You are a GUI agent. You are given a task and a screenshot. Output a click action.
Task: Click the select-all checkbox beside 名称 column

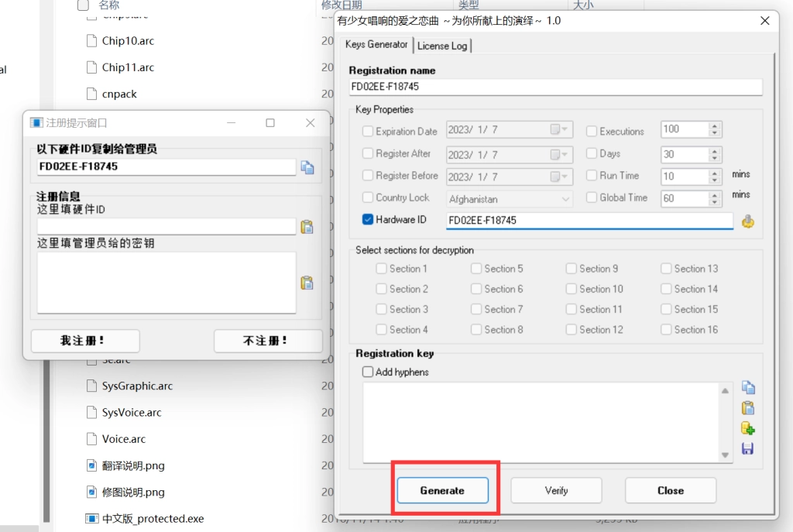[x=83, y=5]
